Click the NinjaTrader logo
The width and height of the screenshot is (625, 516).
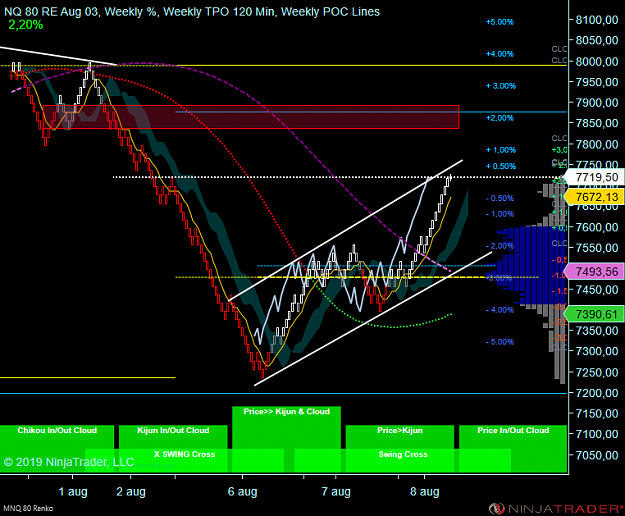(556, 509)
